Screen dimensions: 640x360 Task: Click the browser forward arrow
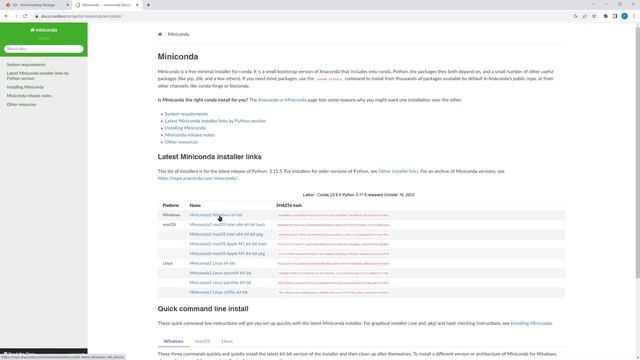pyautogui.click(x=16, y=16)
